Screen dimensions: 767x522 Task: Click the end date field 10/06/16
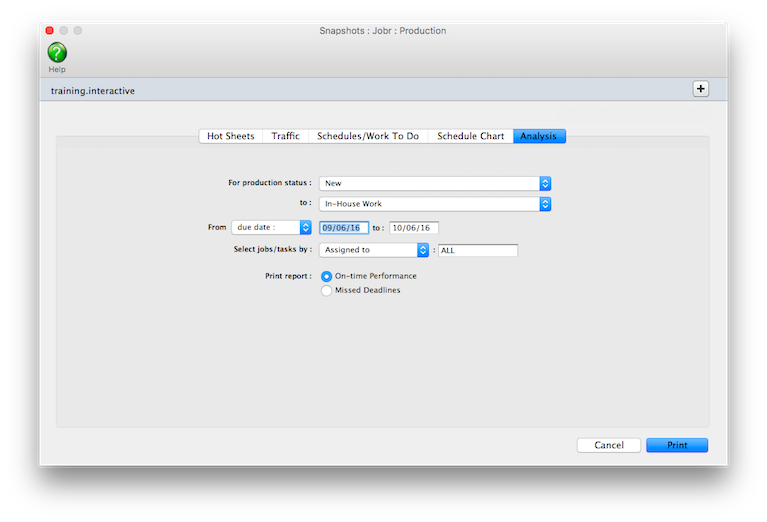[413, 228]
